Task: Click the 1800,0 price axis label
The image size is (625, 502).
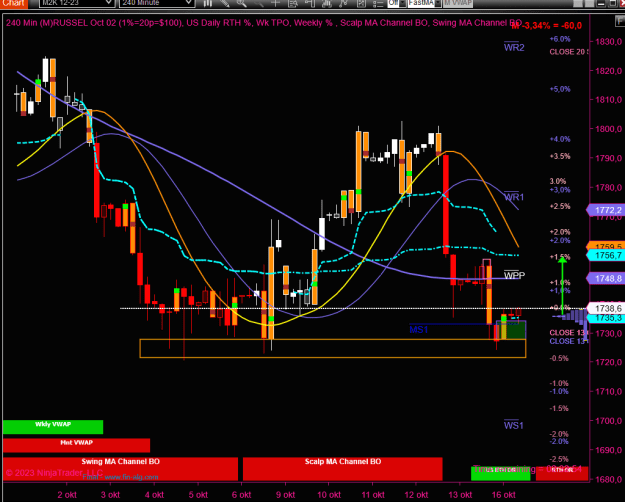Action: 608,129
